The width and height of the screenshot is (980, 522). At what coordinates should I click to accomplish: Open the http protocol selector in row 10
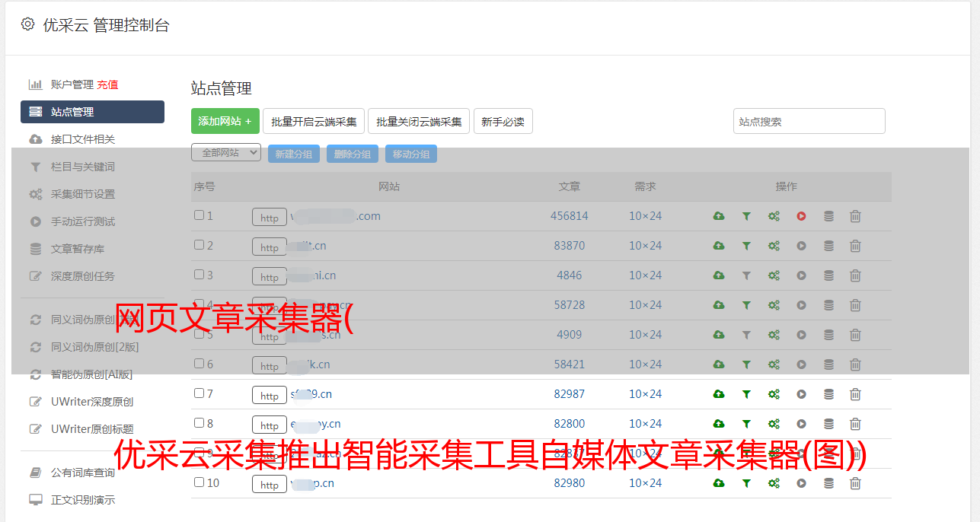[270, 485]
